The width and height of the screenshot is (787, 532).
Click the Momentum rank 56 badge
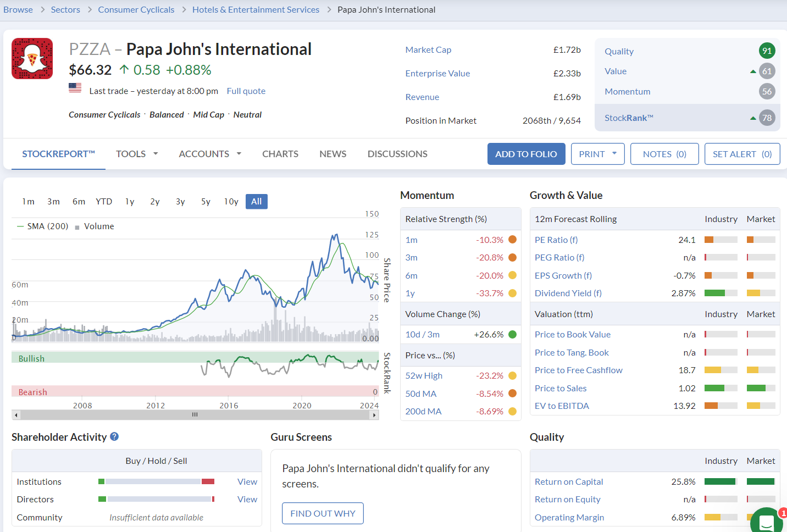767,91
